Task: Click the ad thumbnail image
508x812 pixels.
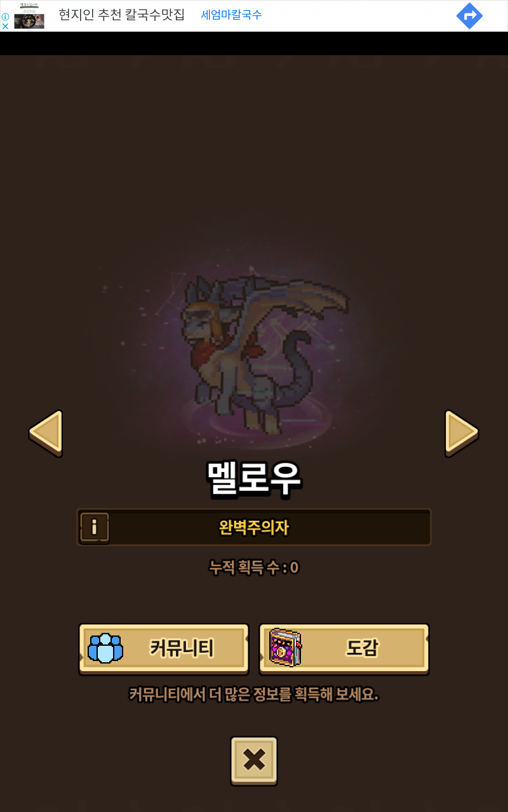Action: pos(29,15)
